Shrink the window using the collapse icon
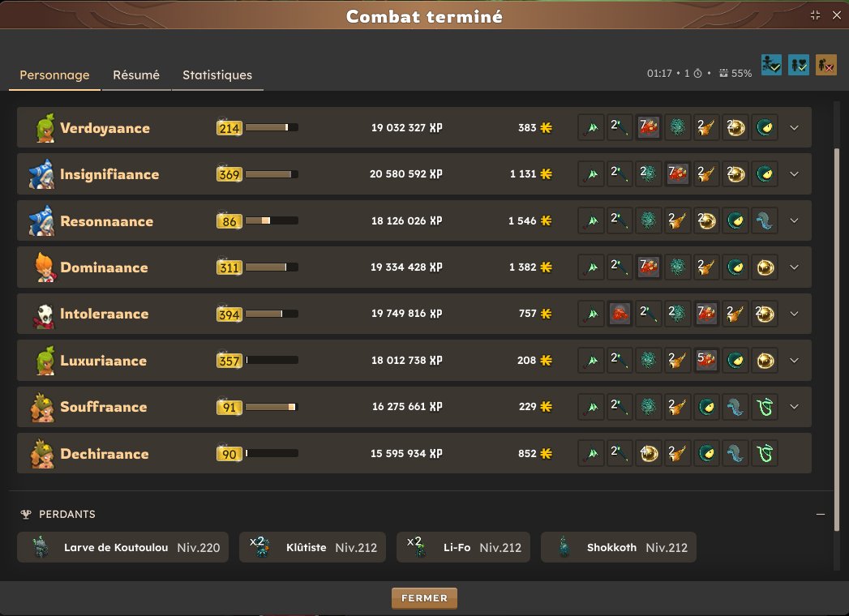Image resolution: width=849 pixels, height=616 pixels. point(816,15)
